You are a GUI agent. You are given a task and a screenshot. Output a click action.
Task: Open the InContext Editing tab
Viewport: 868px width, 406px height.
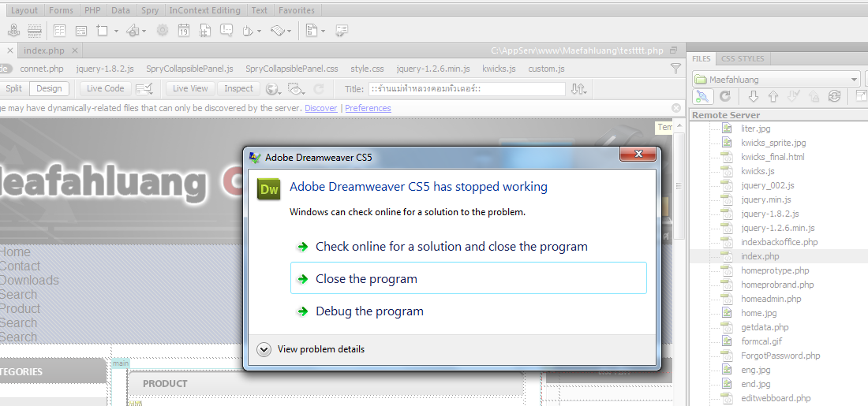click(205, 10)
